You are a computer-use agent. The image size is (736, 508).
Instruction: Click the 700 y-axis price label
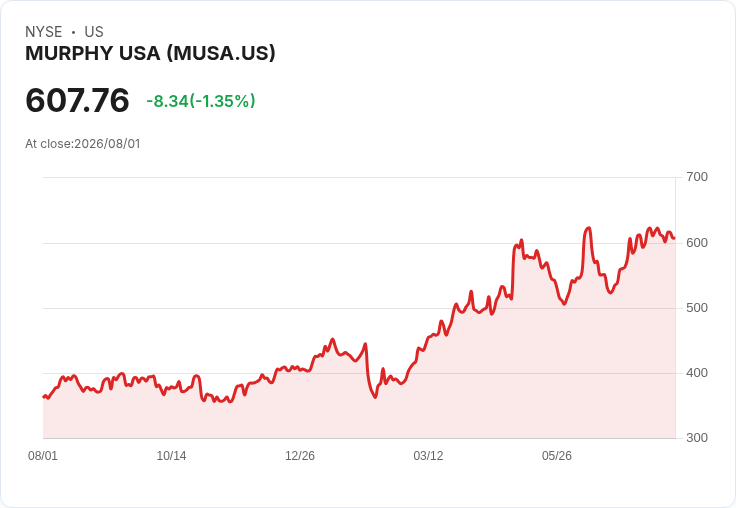[x=697, y=177]
